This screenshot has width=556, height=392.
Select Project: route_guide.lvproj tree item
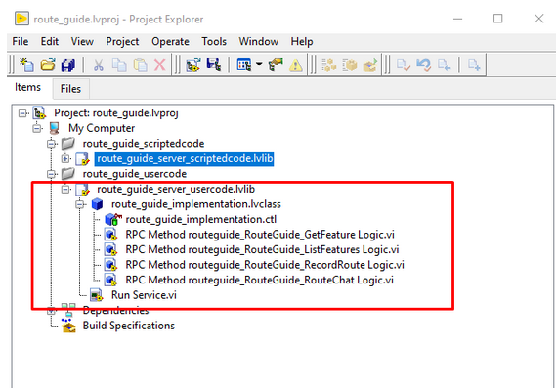pyautogui.click(x=116, y=113)
